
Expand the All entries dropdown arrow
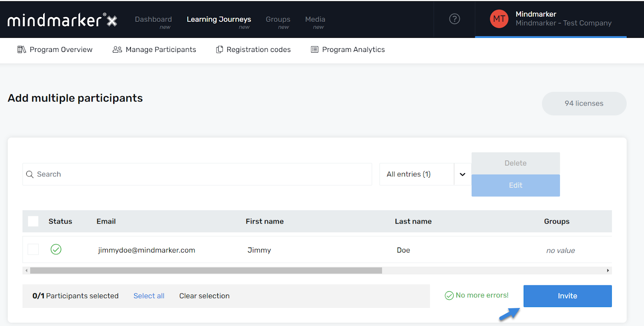(x=462, y=174)
